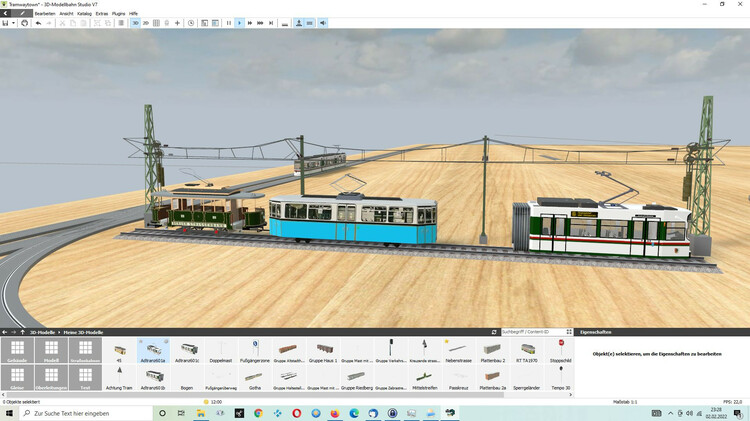
Task: Open the Ansicht menu
Action: [66, 13]
